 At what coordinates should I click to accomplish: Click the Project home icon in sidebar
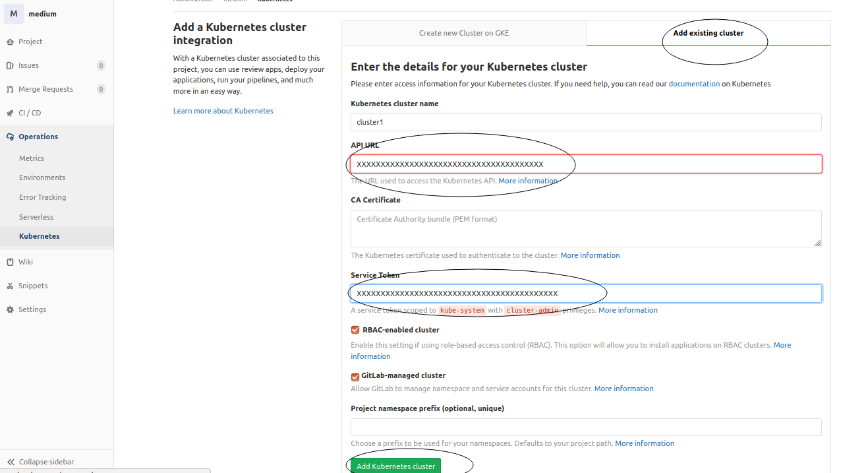(10, 42)
